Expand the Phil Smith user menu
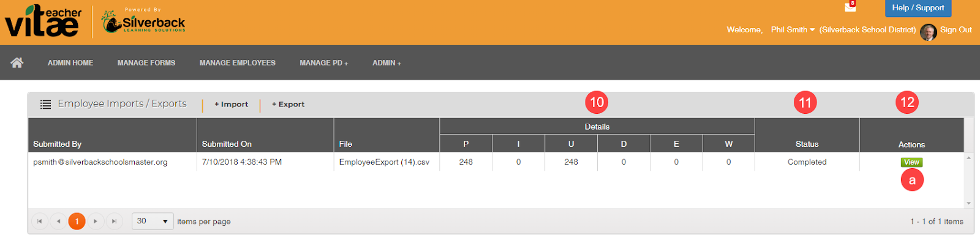The image size is (980, 238). (793, 29)
